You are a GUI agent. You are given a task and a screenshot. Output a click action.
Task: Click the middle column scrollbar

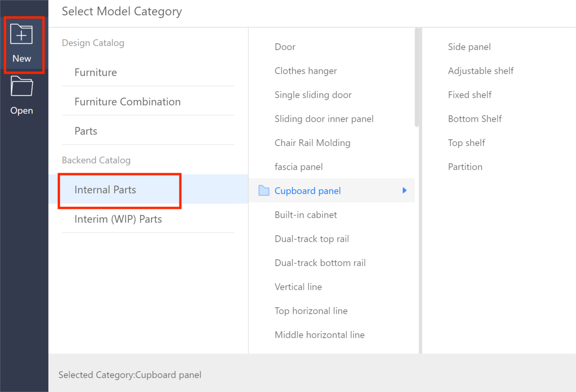pos(417,77)
